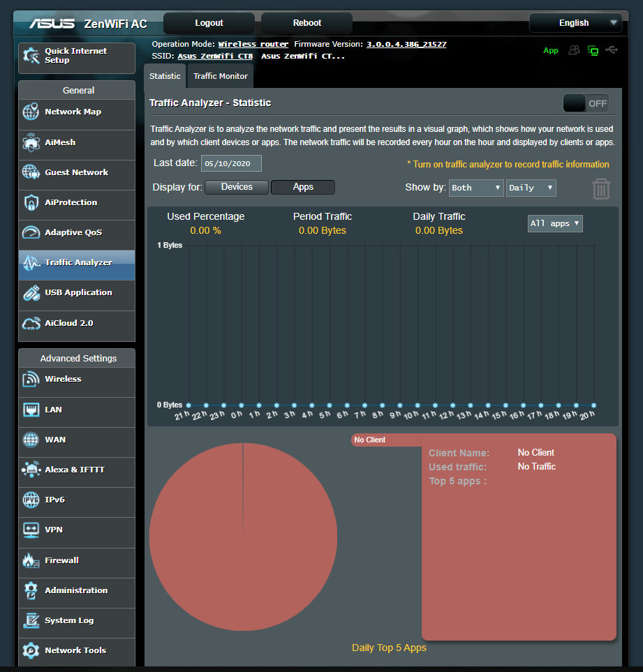Open Network Tools icon
Screen dimensions: 643x672
click(x=31, y=650)
